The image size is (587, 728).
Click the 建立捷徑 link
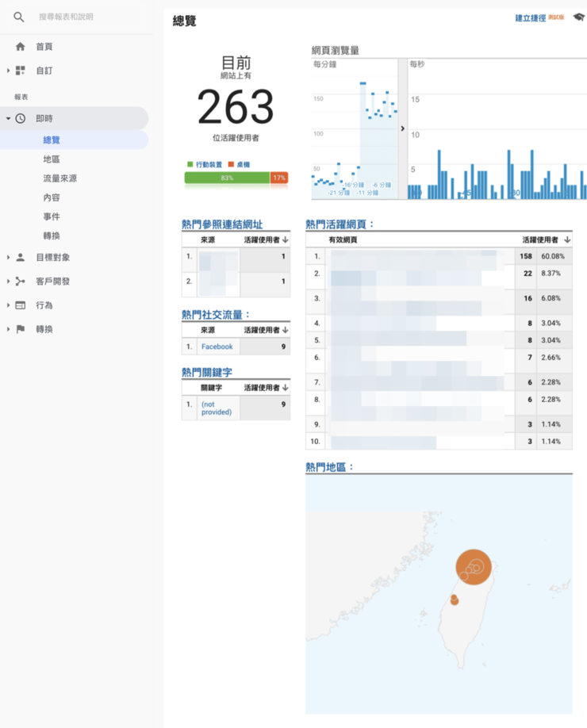point(530,17)
